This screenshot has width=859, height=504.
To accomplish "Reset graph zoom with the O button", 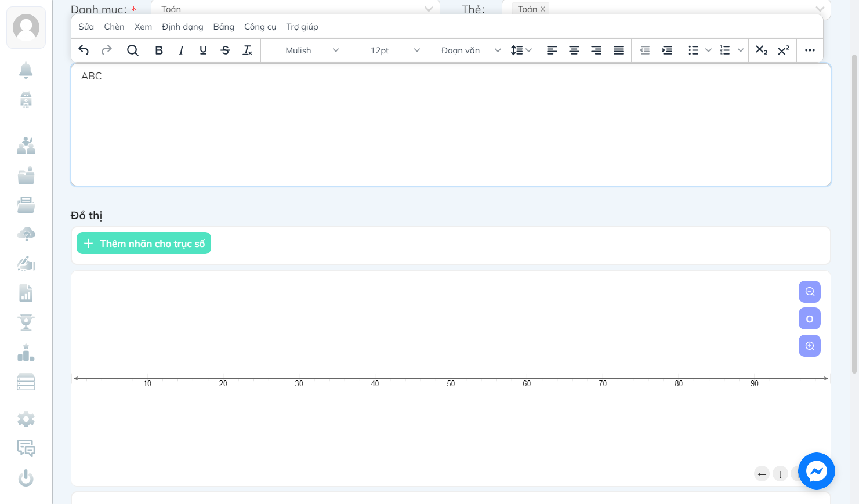I will tap(810, 319).
